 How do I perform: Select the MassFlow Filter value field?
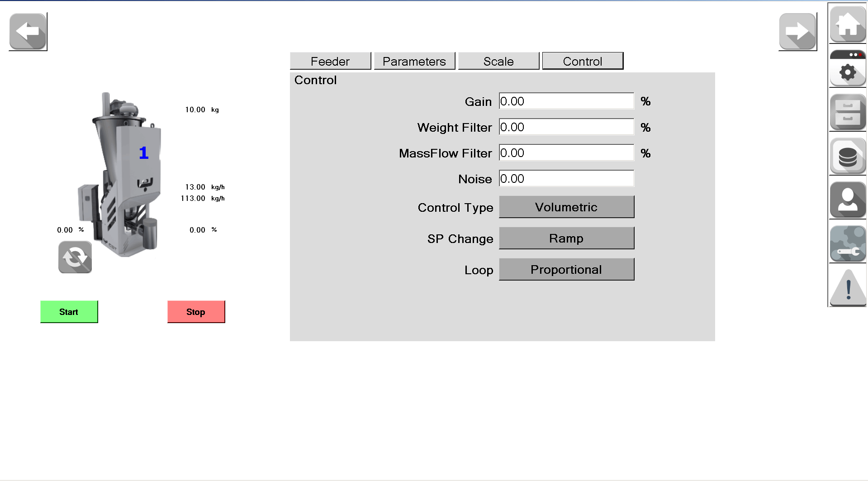click(x=566, y=153)
